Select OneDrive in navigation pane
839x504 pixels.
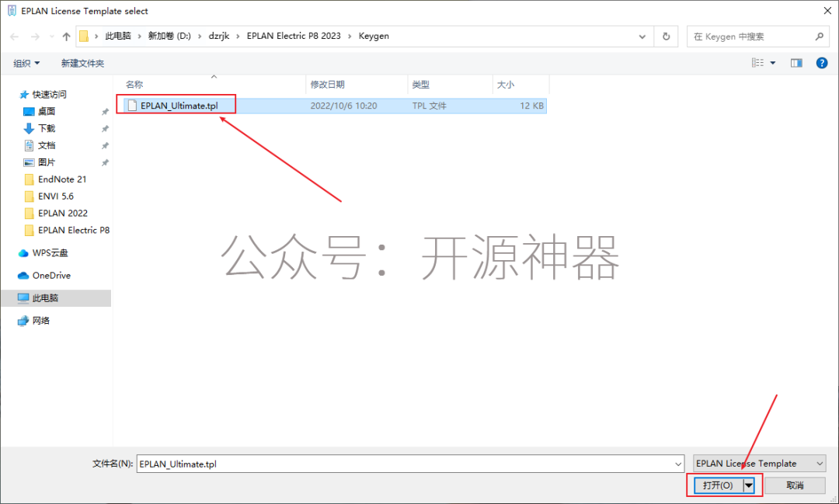pos(51,275)
